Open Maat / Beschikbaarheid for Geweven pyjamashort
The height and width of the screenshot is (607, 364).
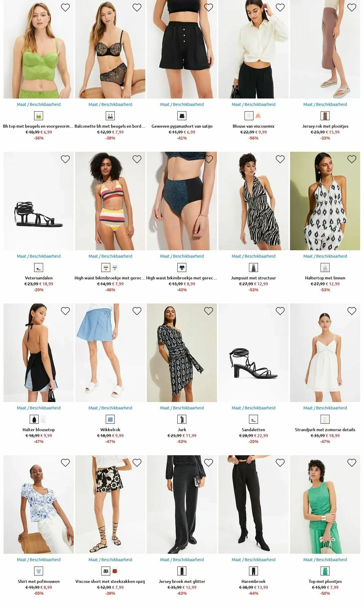tap(182, 104)
